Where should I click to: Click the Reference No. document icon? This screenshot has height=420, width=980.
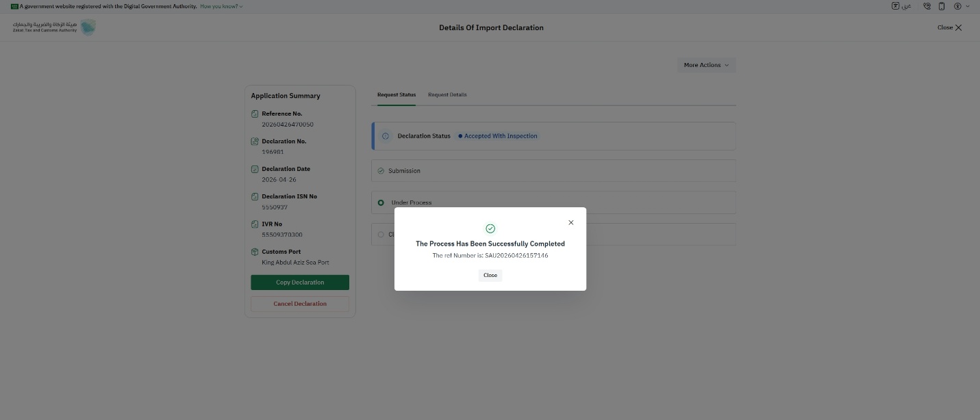(255, 114)
